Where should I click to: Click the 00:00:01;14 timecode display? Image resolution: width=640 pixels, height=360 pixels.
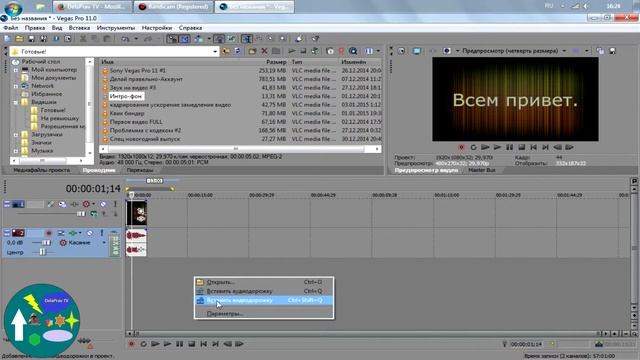(93, 189)
